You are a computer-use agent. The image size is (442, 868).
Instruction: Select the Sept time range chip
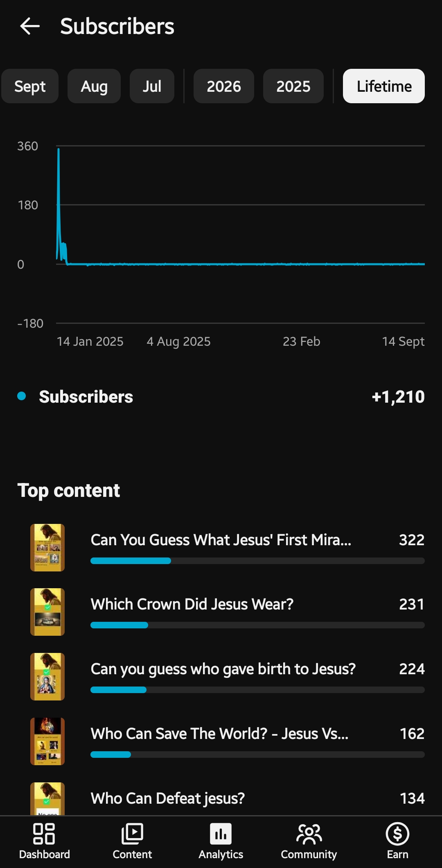pyautogui.click(x=30, y=86)
